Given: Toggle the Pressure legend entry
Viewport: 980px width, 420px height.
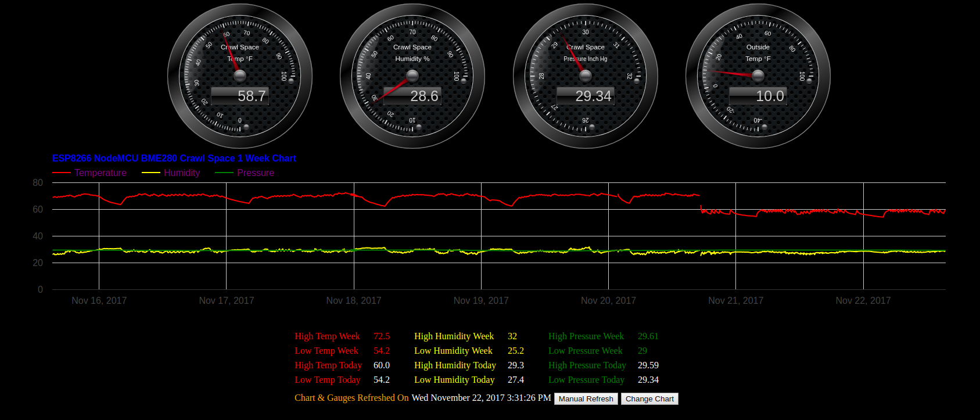Looking at the screenshot, I should (245, 173).
